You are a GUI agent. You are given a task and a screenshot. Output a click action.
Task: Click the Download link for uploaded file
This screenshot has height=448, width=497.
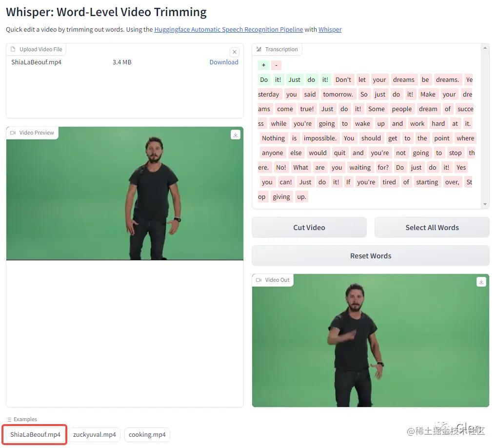[x=224, y=62]
